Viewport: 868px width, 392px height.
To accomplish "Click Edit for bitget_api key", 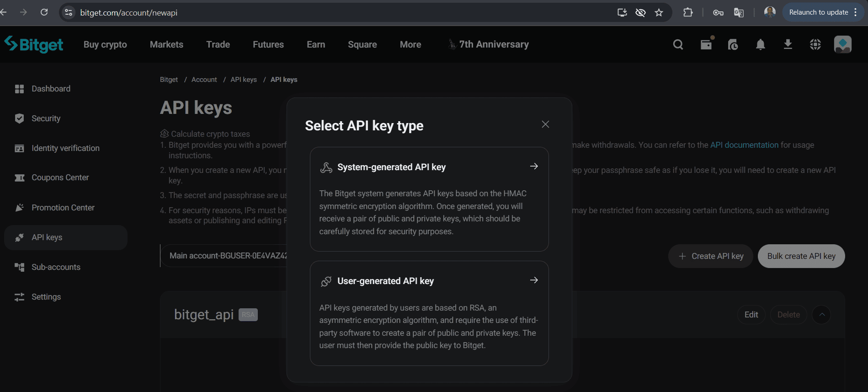I will tap(751, 315).
